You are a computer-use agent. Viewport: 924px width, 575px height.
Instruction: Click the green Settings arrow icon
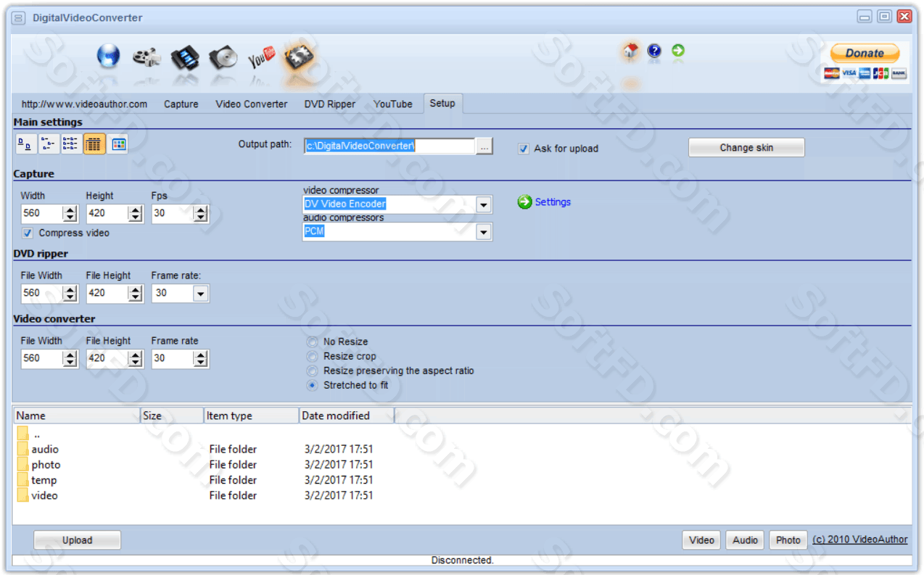(x=524, y=202)
